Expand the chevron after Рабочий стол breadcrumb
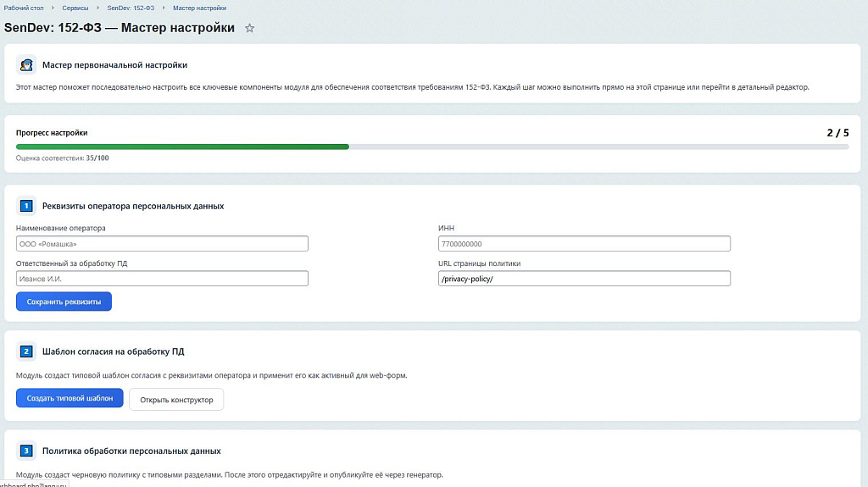Viewport: 868px width, 487px height. [52, 8]
